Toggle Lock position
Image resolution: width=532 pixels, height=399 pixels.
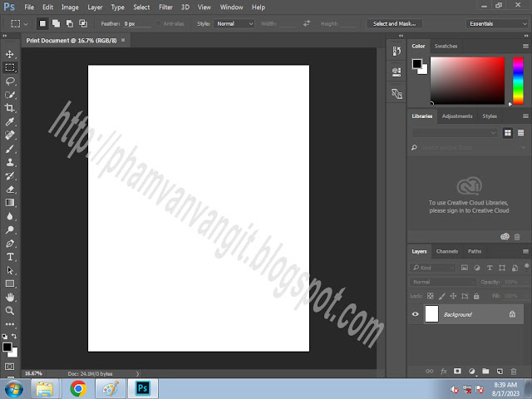click(453, 296)
